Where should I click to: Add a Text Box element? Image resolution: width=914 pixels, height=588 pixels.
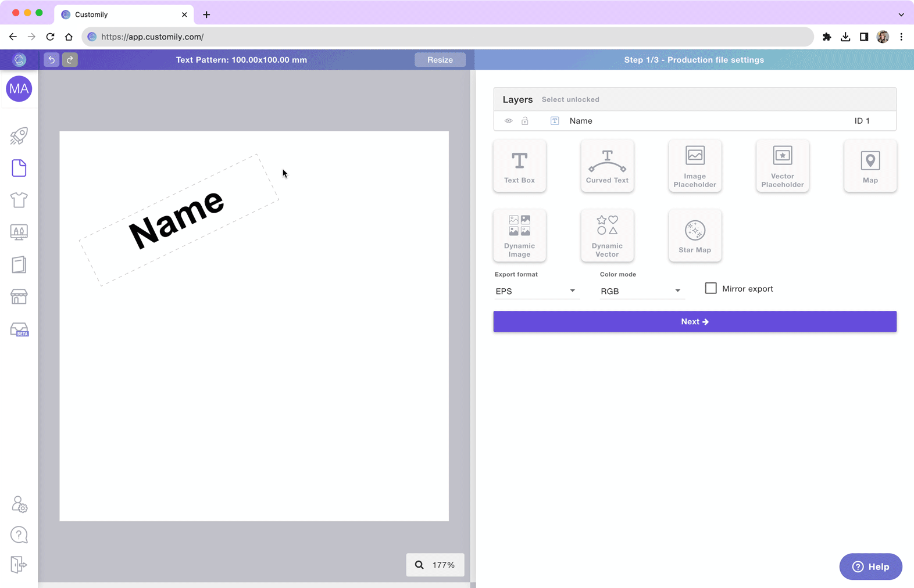coord(519,166)
